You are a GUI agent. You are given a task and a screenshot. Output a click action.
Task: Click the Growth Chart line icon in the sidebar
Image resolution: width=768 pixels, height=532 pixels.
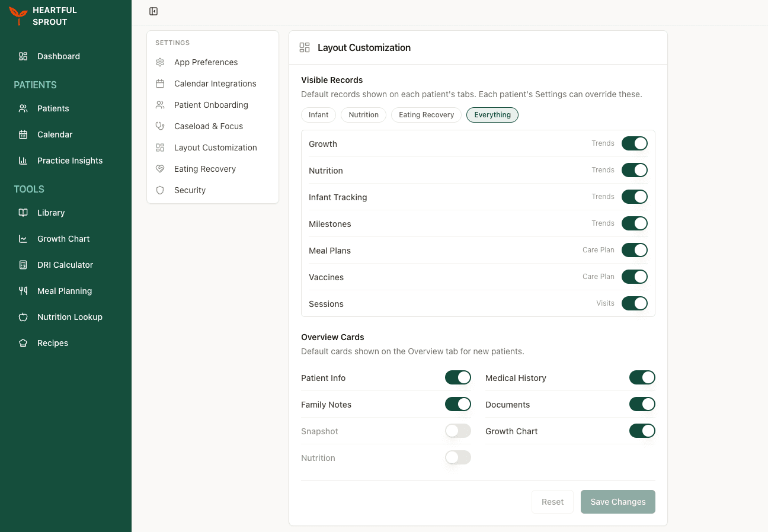pos(23,239)
